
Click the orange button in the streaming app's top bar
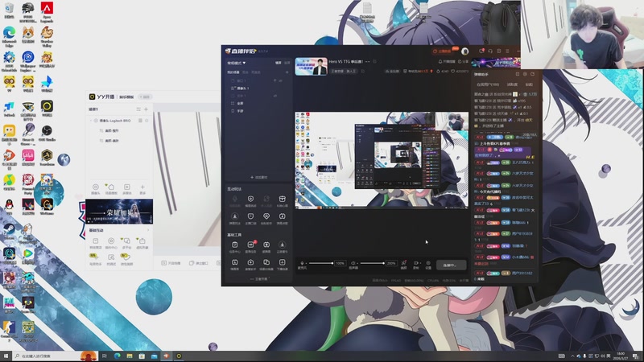point(443,51)
